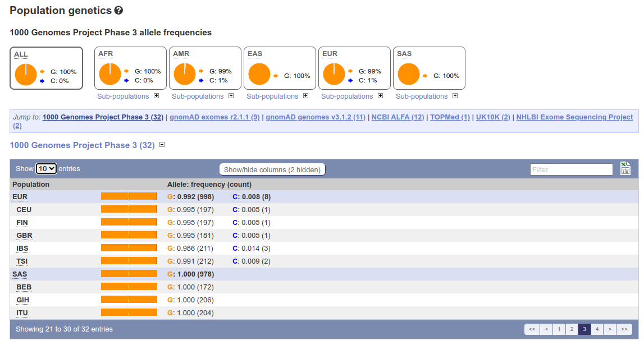Switch to page 1 of the table
This screenshot has width=644, height=345.
coord(559,329)
